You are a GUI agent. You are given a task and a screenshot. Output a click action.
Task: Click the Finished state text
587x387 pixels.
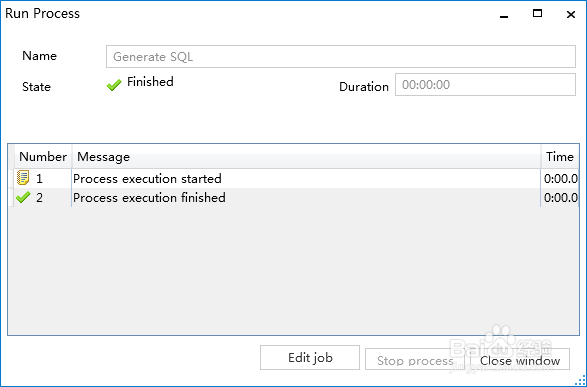coord(150,82)
